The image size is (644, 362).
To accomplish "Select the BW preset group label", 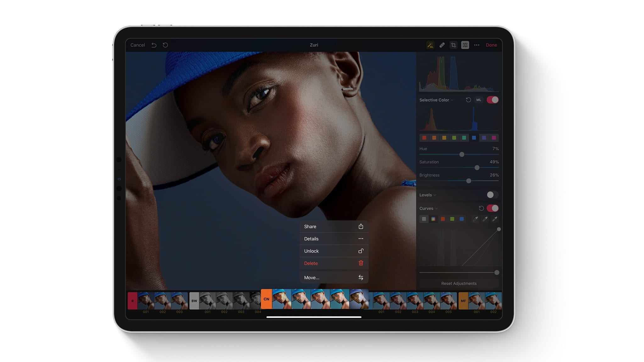I will [x=194, y=301].
